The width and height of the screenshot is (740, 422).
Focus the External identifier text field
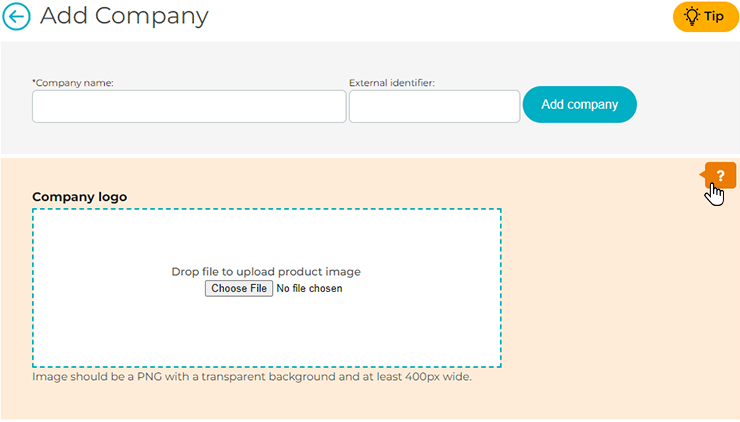pyautogui.click(x=434, y=106)
